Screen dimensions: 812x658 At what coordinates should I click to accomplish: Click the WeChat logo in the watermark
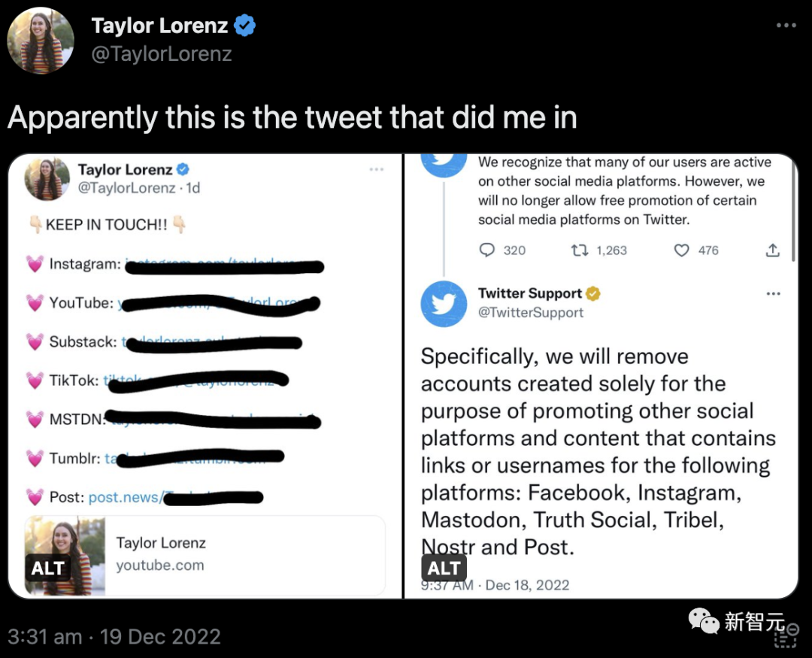704,621
